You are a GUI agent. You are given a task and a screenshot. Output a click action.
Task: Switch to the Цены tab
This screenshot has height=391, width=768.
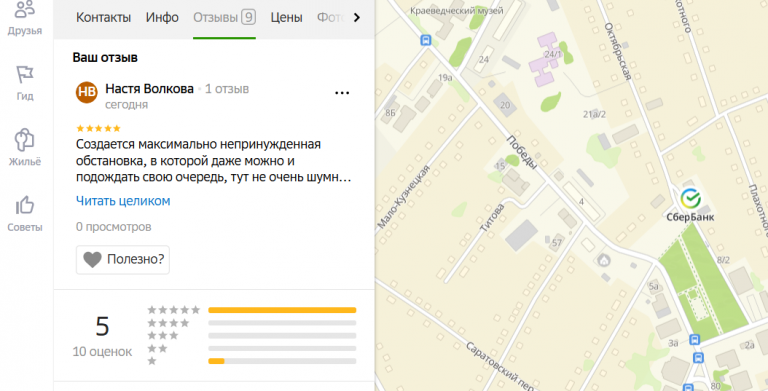click(x=287, y=18)
